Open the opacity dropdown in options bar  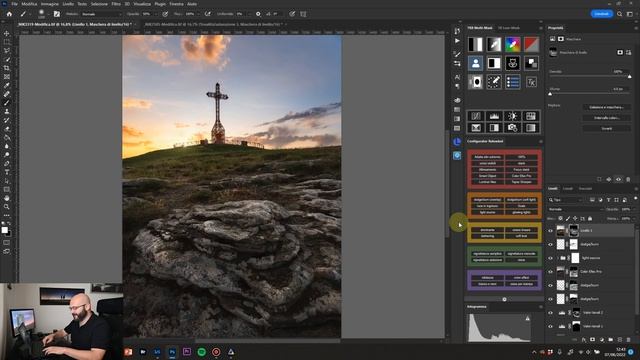tap(155, 14)
